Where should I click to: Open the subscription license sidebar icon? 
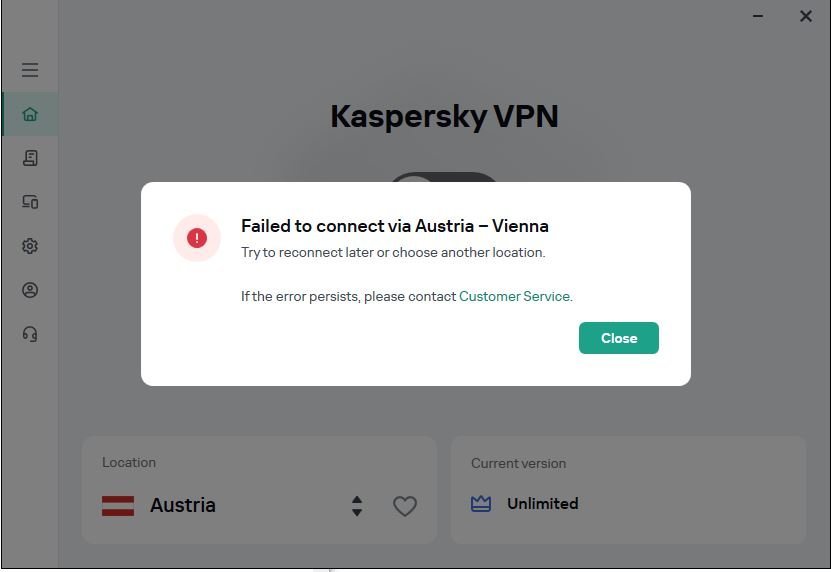pos(30,158)
